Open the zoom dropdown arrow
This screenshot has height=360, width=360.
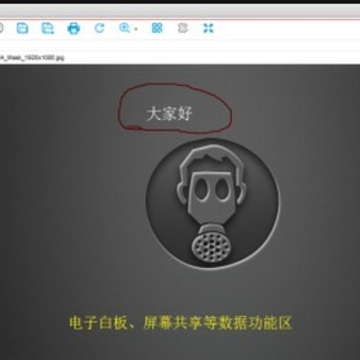[x=136, y=29]
